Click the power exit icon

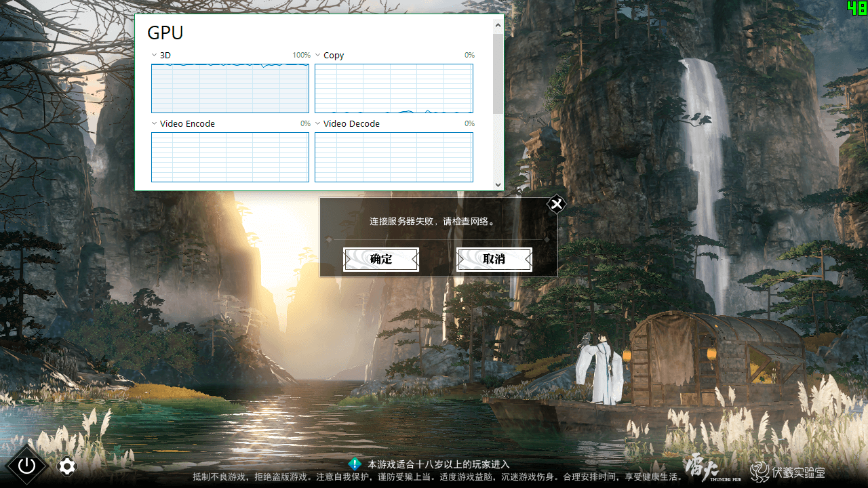click(26, 466)
